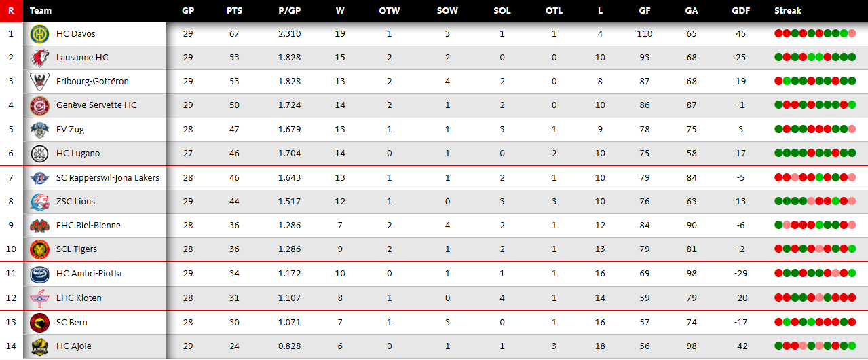
Task: Sort by the red R rank header
Action: 11,10
